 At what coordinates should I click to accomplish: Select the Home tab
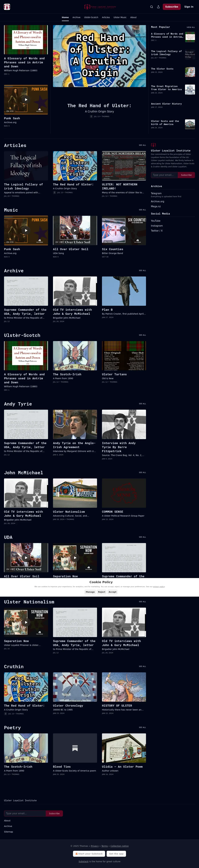65,17
